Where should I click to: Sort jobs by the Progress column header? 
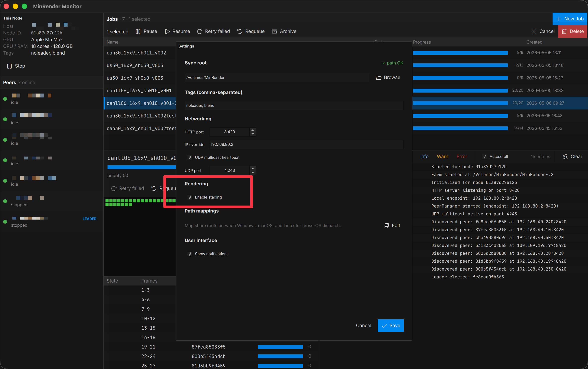point(422,42)
